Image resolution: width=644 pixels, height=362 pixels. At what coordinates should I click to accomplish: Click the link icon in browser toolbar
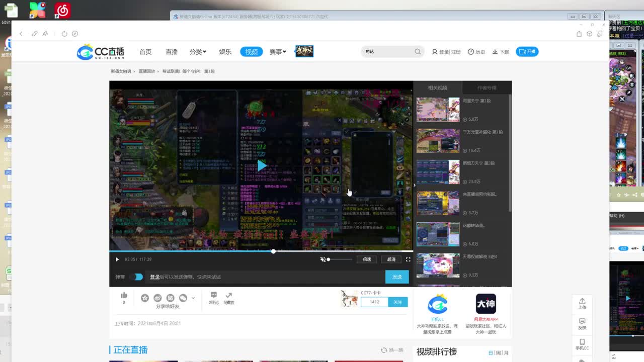point(34,34)
